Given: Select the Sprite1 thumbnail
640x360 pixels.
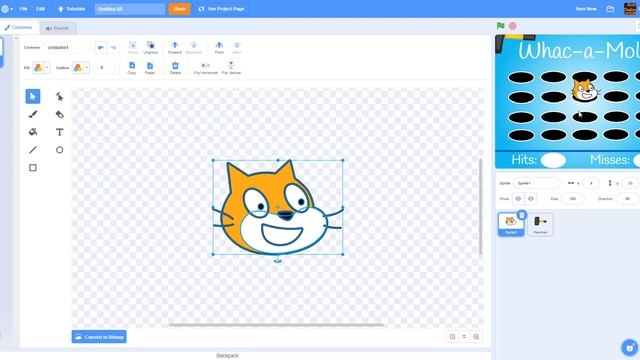Looking at the screenshot, I should [x=511, y=224].
